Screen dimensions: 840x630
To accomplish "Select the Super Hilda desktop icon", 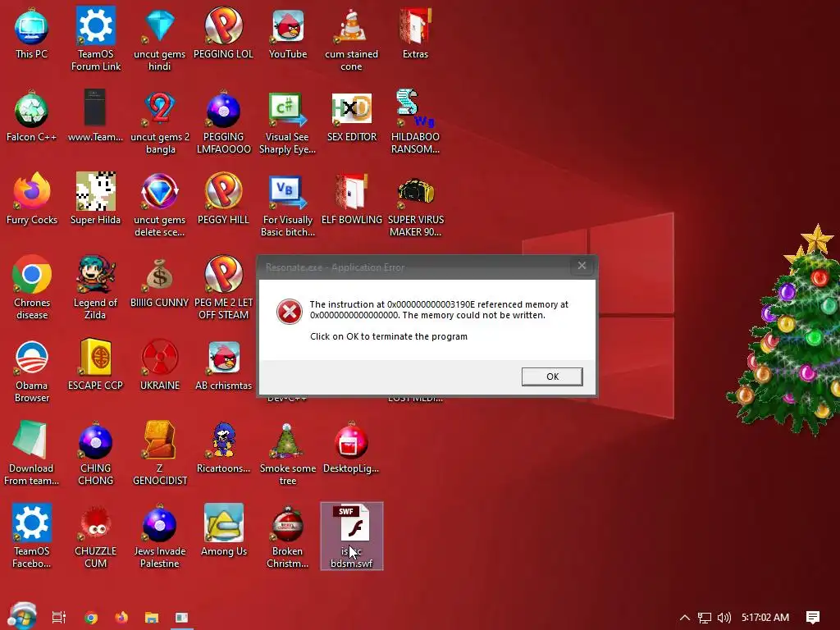I will pyautogui.click(x=95, y=199).
